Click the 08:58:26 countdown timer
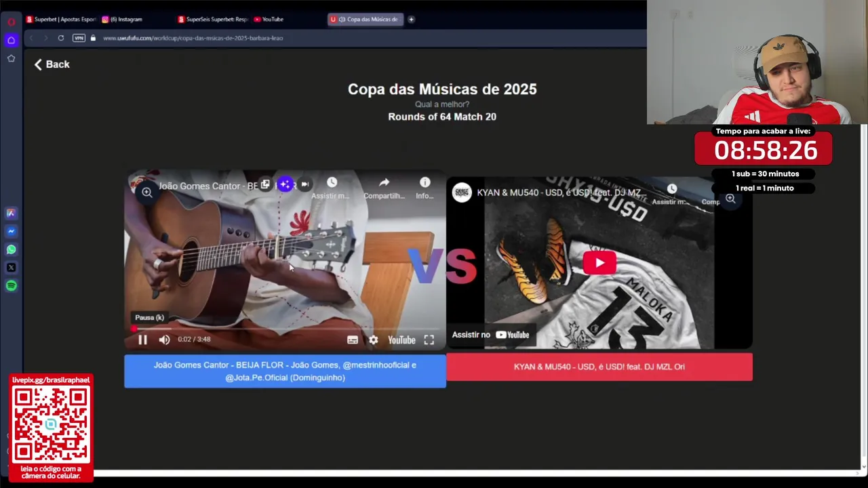The height and width of the screenshot is (488, 868). click(x=766, y=150)
